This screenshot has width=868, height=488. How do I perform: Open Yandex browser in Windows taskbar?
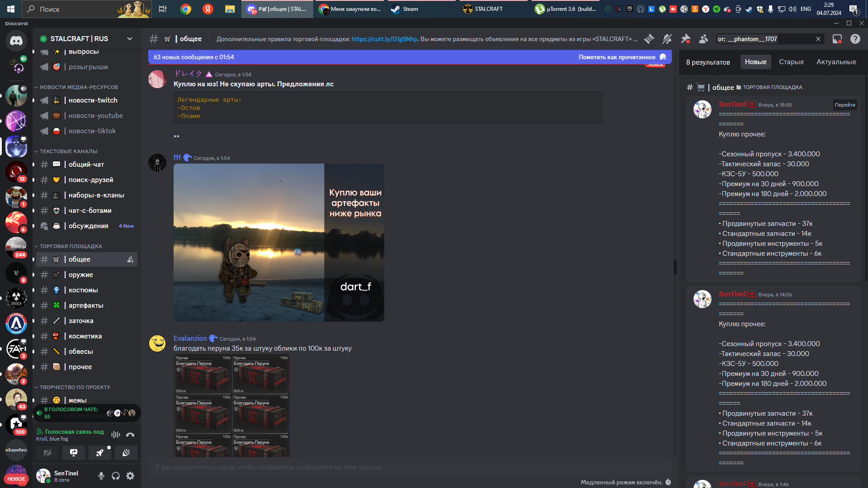coord(208,9)
